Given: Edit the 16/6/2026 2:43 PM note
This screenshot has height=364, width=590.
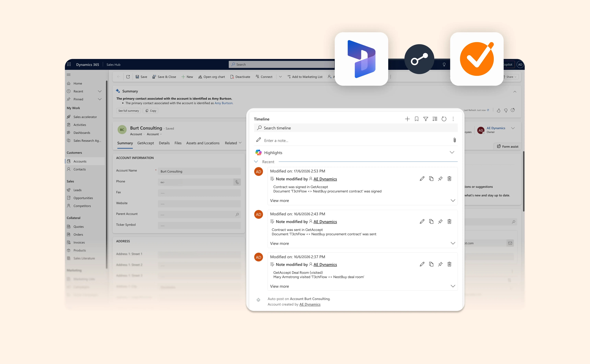Looking at the screenshot, I should 422,222.
